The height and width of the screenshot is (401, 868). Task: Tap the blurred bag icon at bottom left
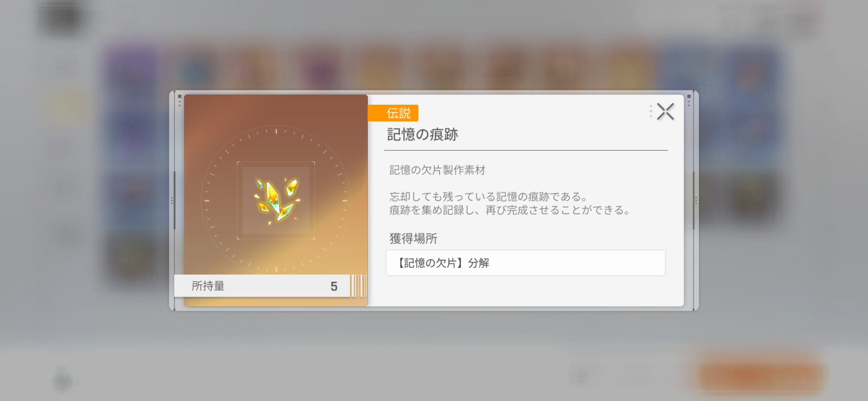click(x=62, y=379)
